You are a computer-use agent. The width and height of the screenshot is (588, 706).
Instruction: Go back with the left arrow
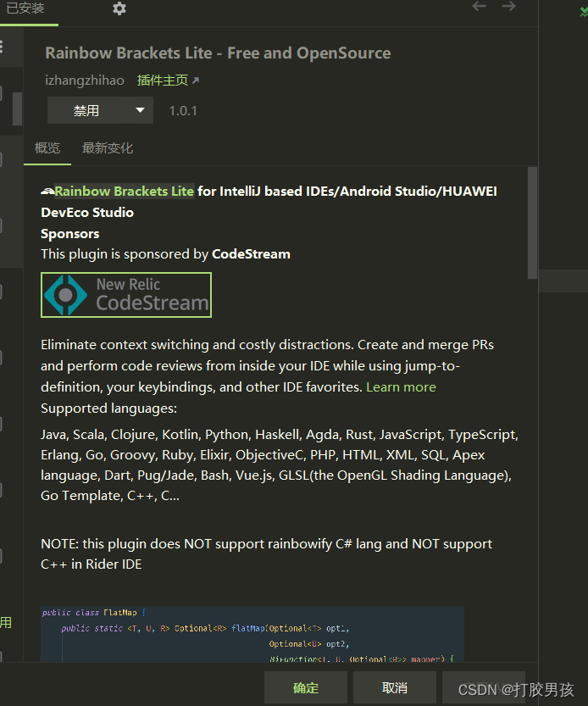pyautogui.click(x=479, y=6)
